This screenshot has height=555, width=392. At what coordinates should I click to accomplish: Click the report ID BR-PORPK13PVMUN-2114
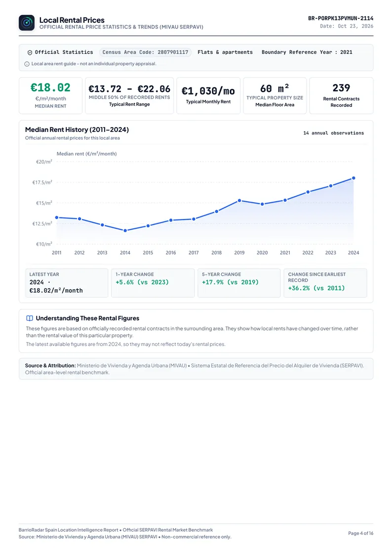point(341,18)
